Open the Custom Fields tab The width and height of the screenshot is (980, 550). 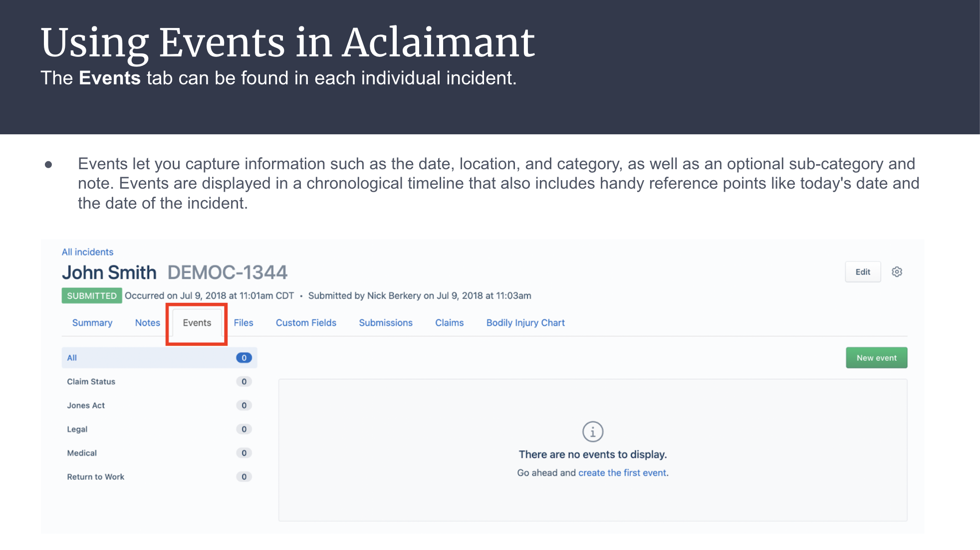[x=306, y=323]
